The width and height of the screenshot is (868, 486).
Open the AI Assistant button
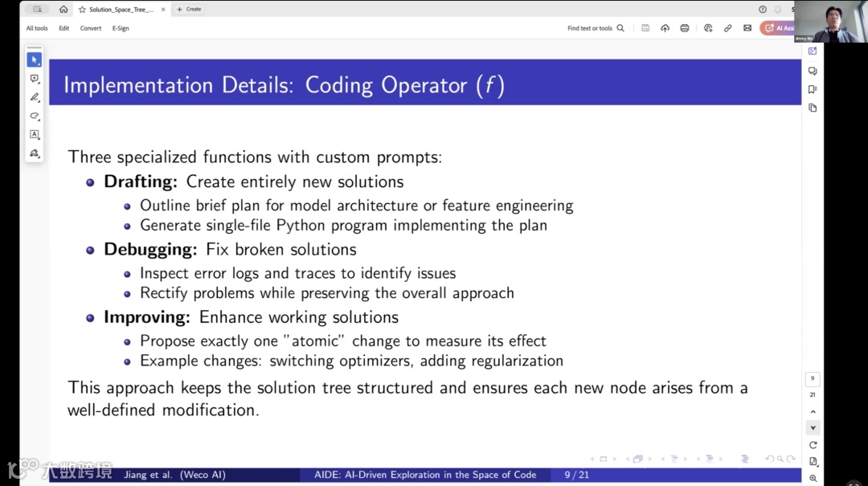coord(778,28)
